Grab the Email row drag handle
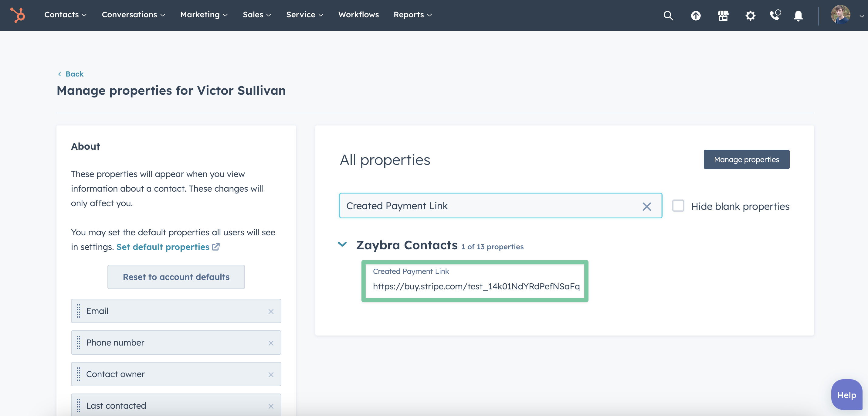Viewport: 868px width, 416px height. [x=79, y=311]
